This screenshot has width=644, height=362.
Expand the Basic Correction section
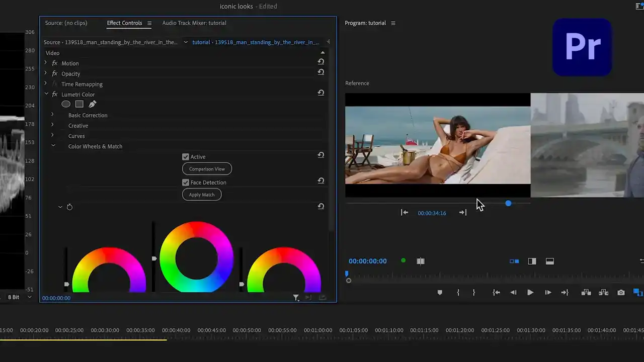(52, 115)
